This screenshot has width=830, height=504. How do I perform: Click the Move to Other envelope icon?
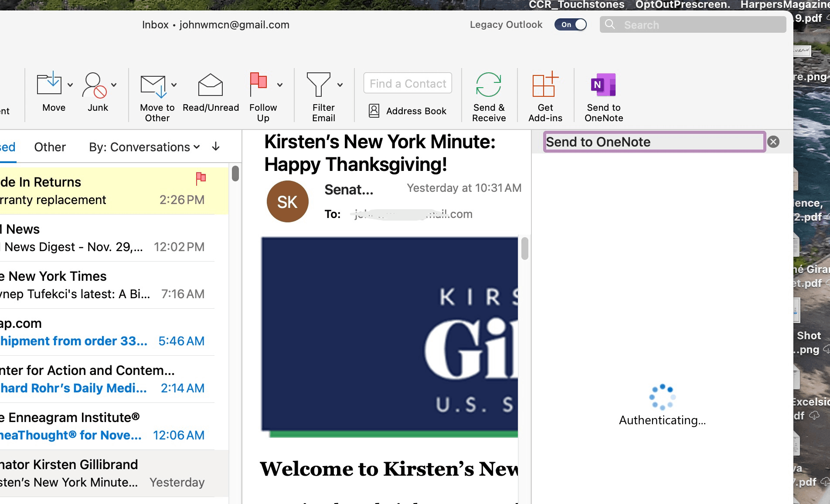tap(153, 86)
